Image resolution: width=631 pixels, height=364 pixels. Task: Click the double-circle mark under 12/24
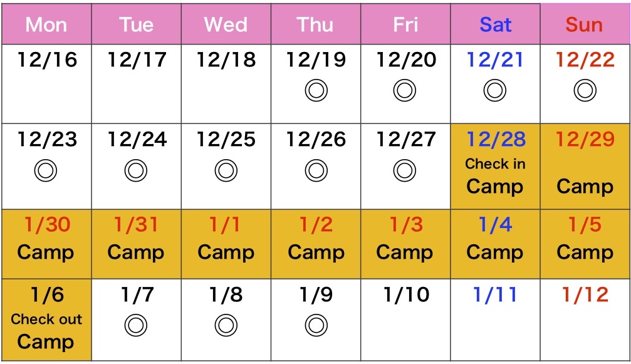click(x=136, y=170)
